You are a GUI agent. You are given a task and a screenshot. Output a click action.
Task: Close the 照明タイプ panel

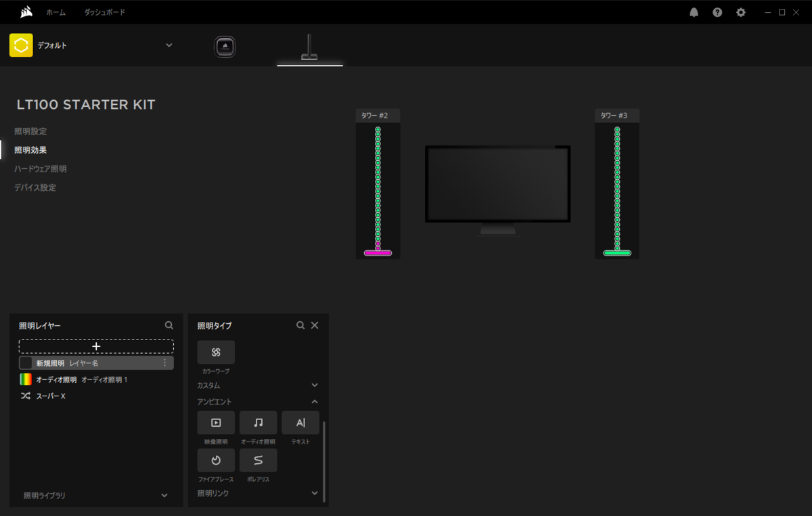tap(315, 325)
